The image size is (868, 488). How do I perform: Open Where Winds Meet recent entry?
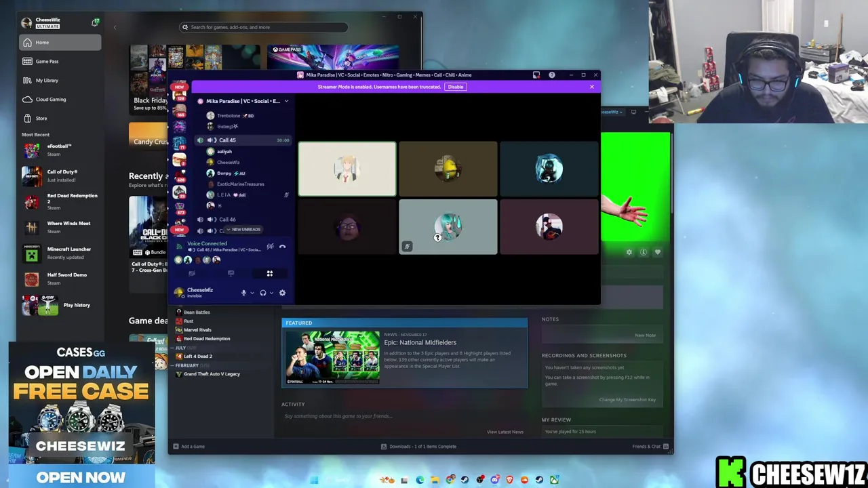(x=60, y=227)
